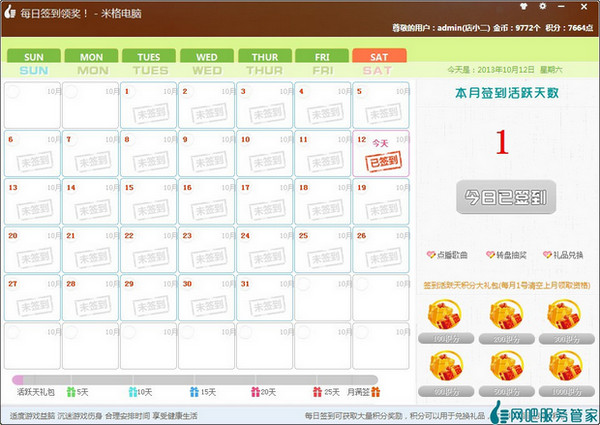Select the TUES tab
600x425 pixels.
point(149,56)
